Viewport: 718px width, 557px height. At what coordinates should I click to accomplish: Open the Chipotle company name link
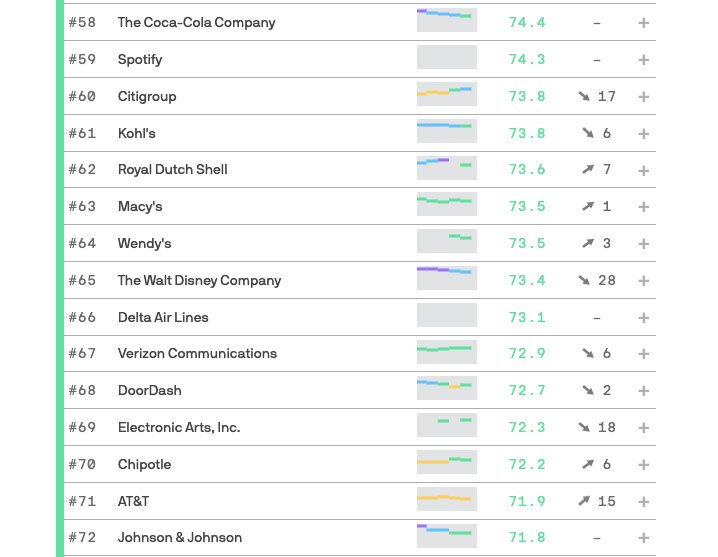coord(144,464)
